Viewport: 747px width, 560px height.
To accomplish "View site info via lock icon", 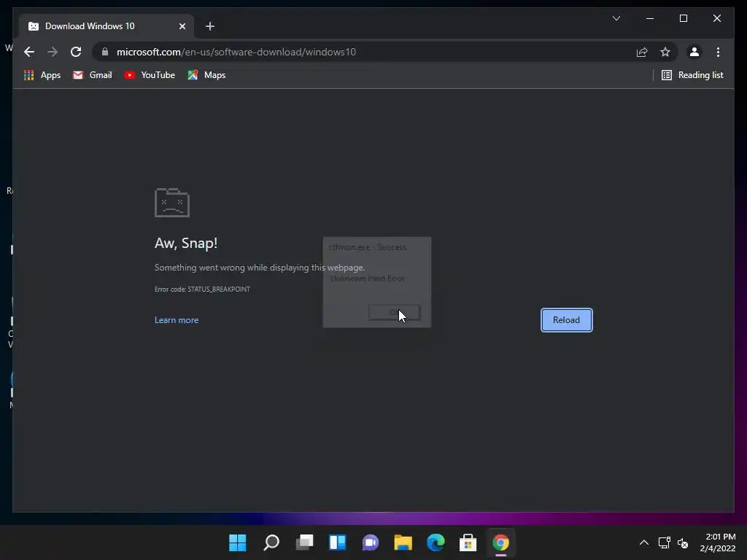I will tap(105, 52).
